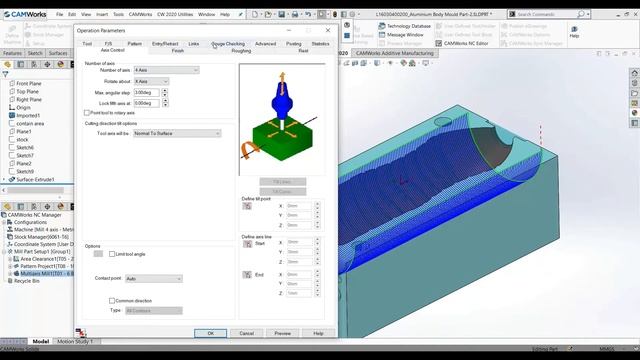The image size is (640, 360).
Task: Click the New document icon
Action: (255, 14)
